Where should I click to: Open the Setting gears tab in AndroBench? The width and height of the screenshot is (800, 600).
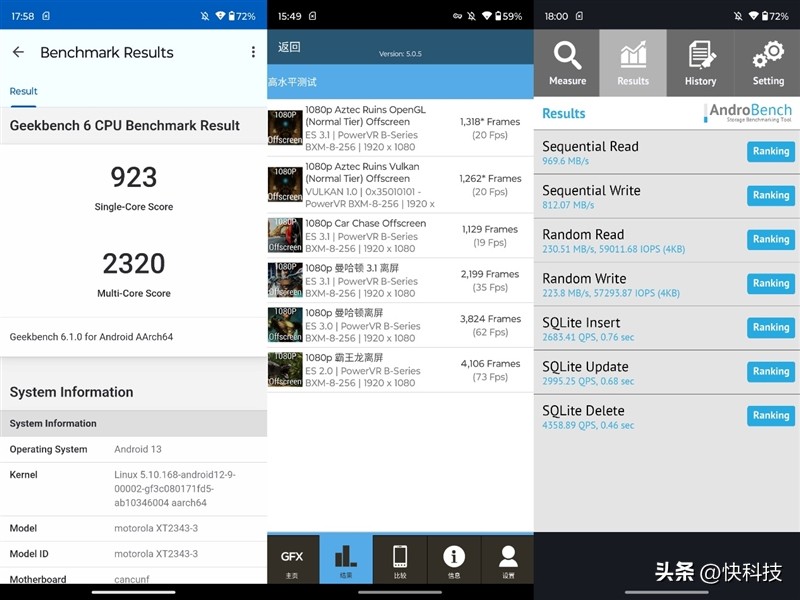pos(767,63)
